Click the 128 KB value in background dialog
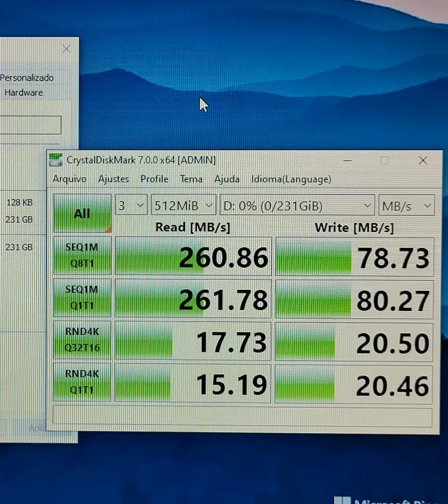448x504 pixels. 20,203
